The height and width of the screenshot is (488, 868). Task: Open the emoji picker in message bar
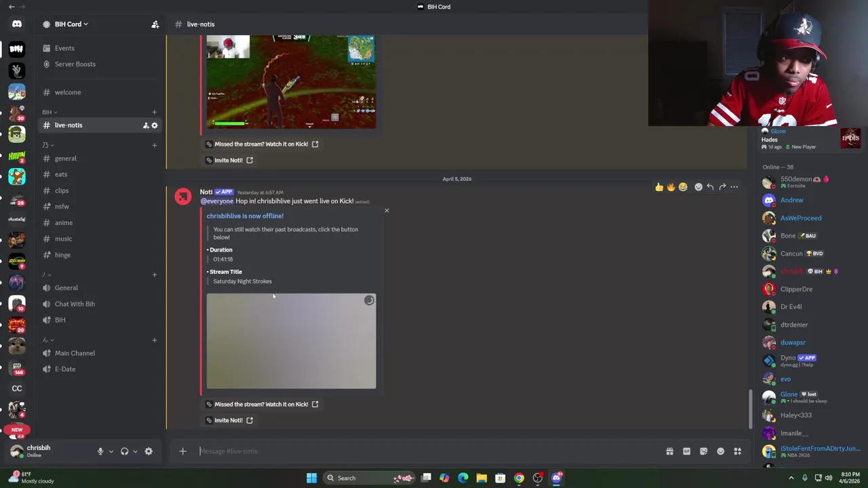click(x=720, y=451)
